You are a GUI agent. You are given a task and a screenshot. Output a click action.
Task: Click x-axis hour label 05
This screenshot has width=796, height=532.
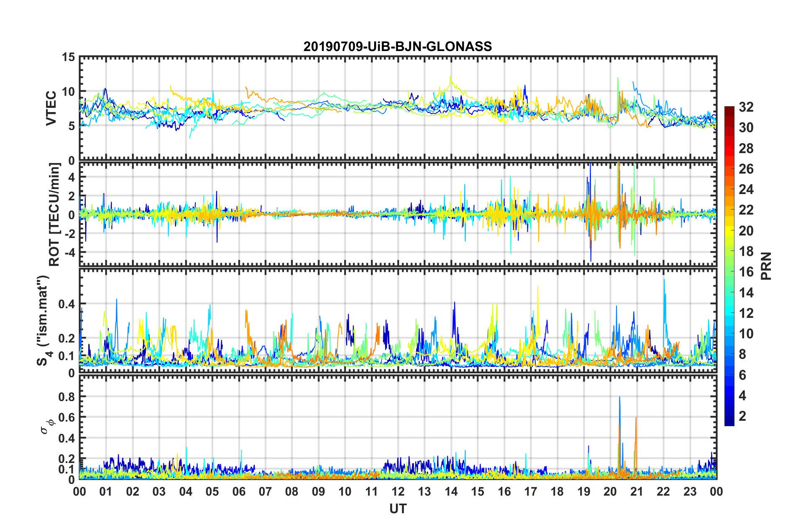coord(212,491)
